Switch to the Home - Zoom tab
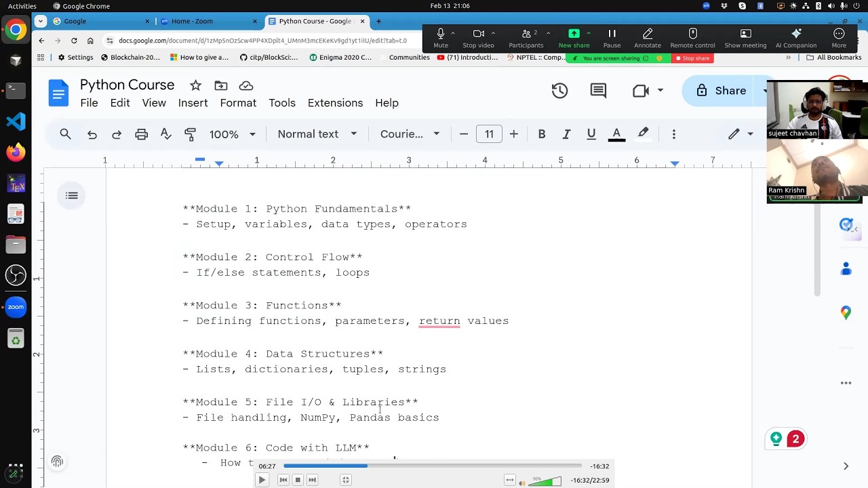Screen dimensions: 868x488 207,21
